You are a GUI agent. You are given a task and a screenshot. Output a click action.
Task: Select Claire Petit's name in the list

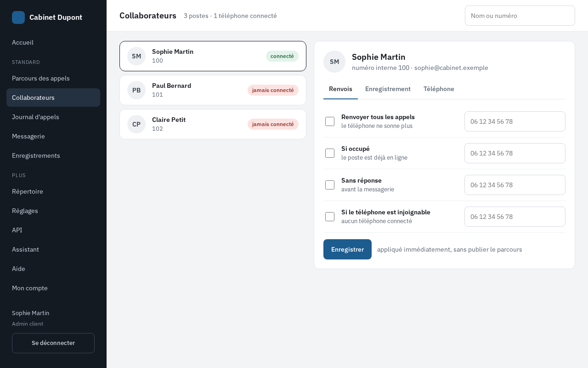[169, 120]
